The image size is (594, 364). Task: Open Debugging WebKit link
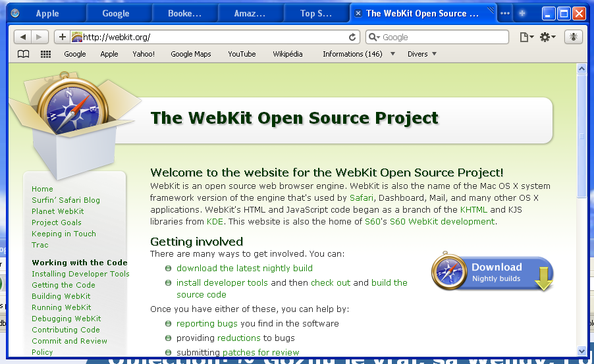[67, 319]
